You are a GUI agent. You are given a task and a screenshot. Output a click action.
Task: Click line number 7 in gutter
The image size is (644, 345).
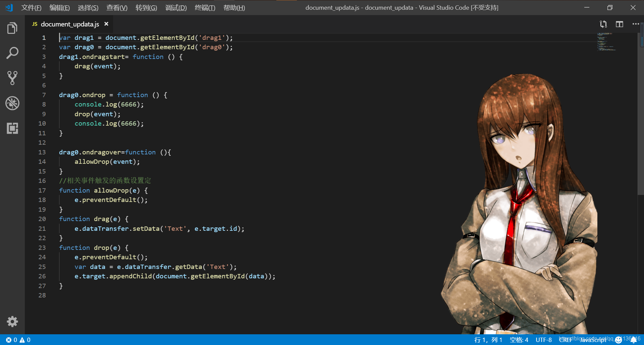click(x=44, y=95)
